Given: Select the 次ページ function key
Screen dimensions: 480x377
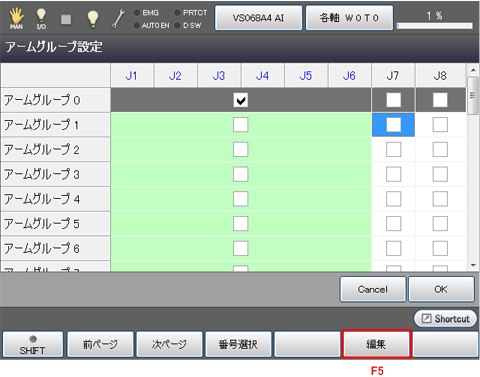Looking at the screenshot, I should pyautogui.click(x=170, y=344).
